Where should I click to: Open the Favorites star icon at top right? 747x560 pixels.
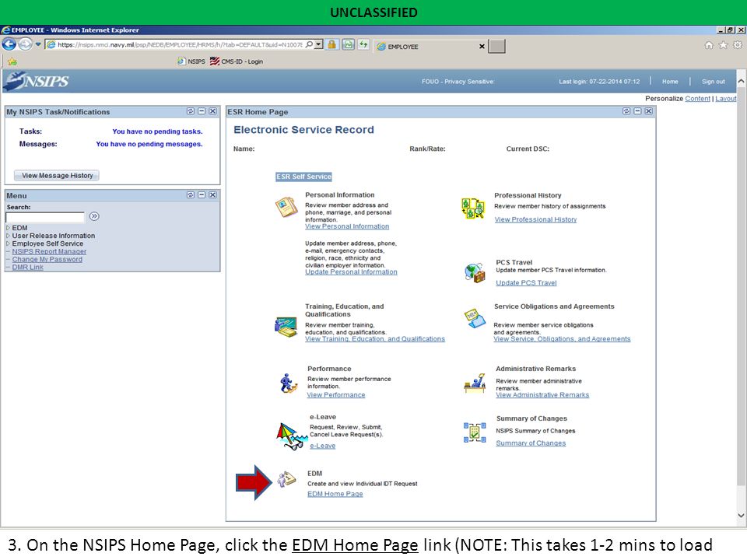coord(723,45)
